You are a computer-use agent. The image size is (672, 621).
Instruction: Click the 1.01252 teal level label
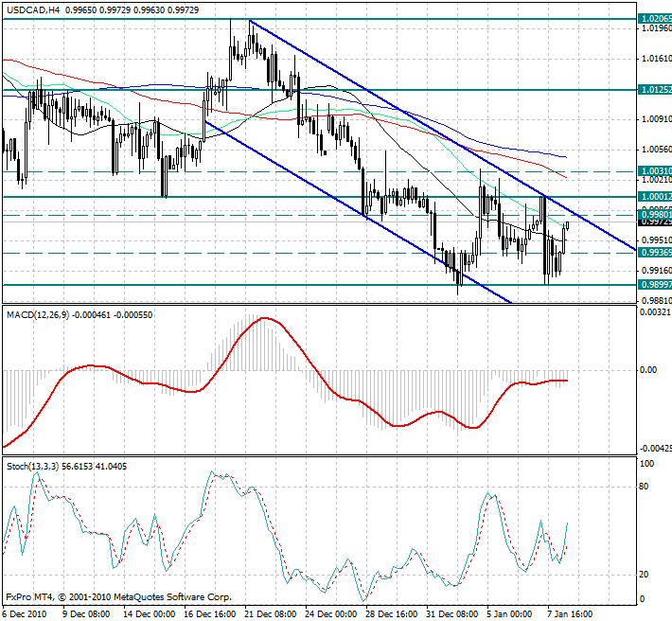(x=655, y=90)
